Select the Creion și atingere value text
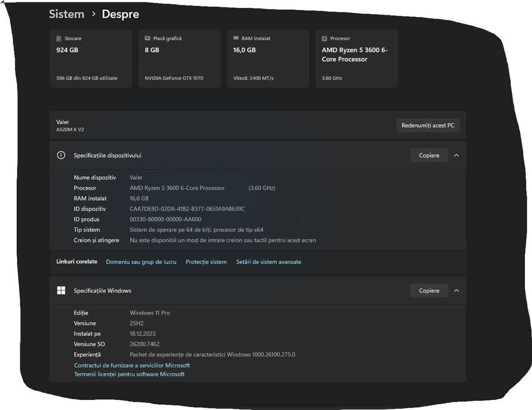This screenshot has width=532, height=410. pyautogui.click(x=223, y=240)
